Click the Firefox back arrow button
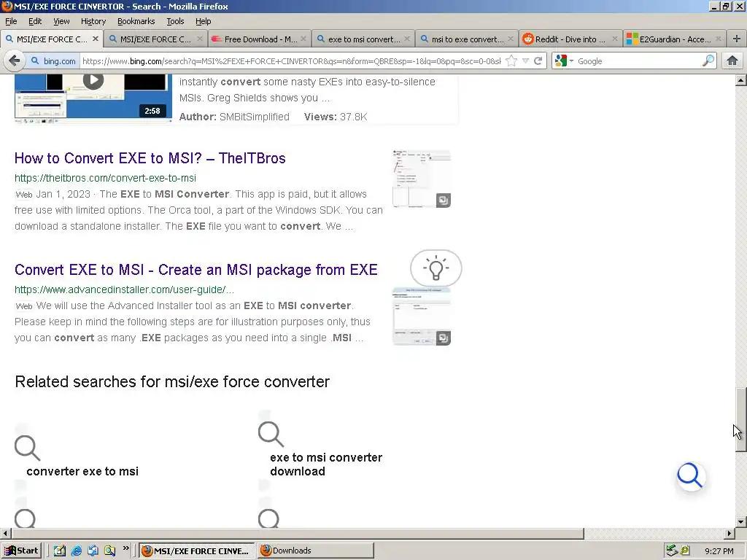This screenshot has height=560, width=747. point(15,61)
